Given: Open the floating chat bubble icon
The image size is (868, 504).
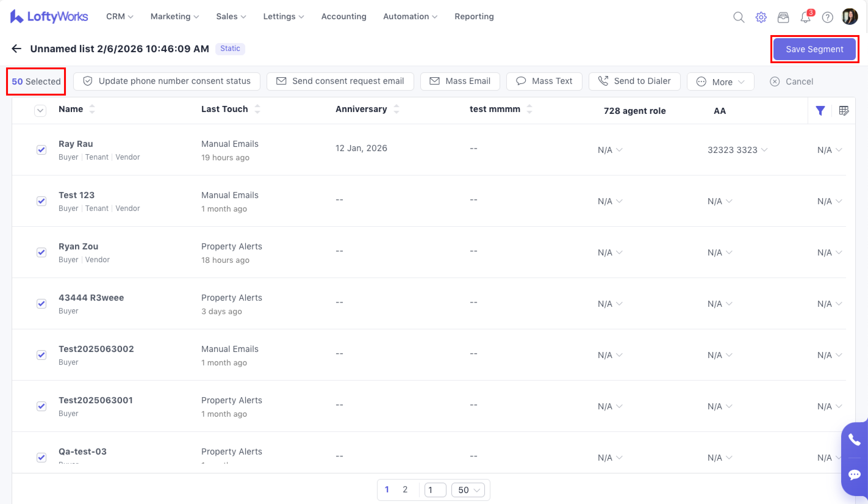Looking at the screenshot, I should tap(854, 475).
